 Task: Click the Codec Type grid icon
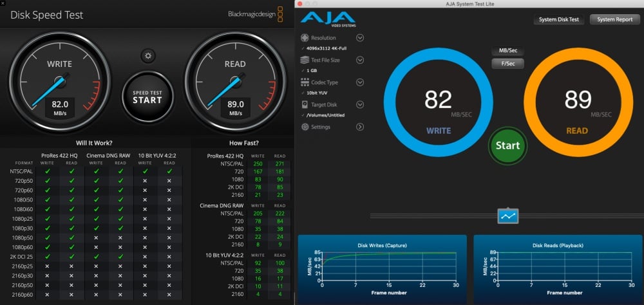pos(305,82)
